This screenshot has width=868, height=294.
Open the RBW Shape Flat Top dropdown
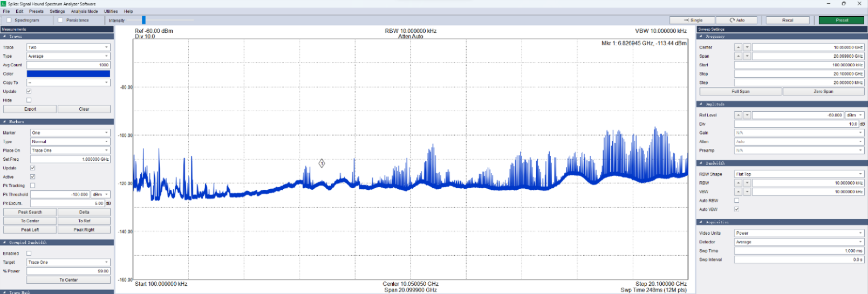799,174
